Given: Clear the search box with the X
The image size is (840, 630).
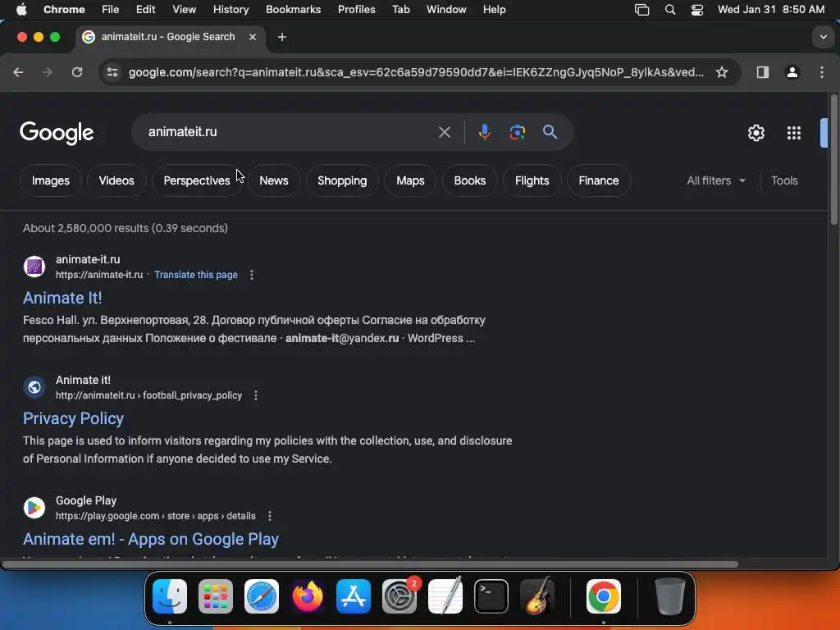Looking at the screenshot, I should [444, 132].
